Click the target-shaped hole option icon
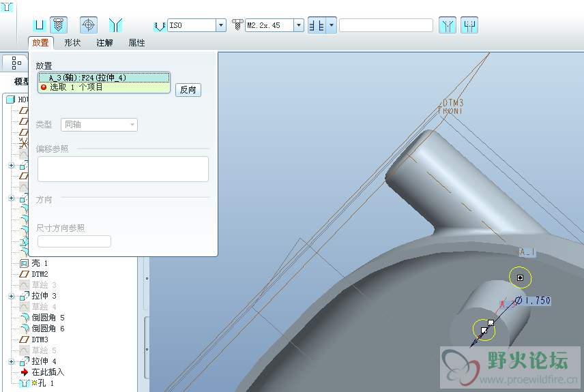The width and height of the screenshot is (584, 392). [88, 25]
